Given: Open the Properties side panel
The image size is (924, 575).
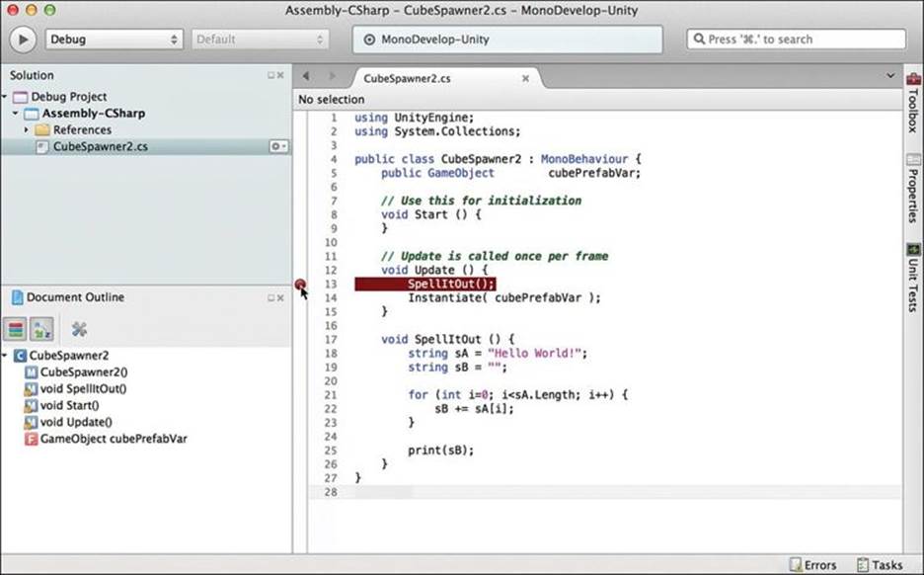Looking at the screenshot, I should click(x=913, y=189).
